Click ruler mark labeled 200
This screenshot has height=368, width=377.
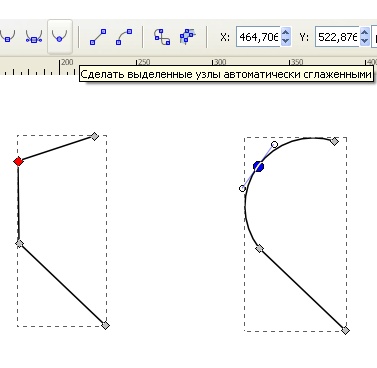point(67,62)
